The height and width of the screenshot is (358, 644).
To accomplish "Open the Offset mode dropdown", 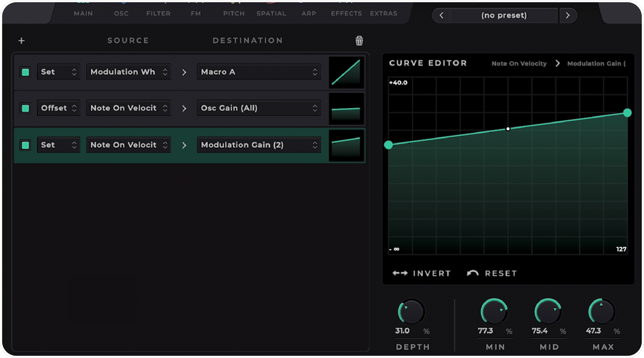I will point(58,108).
